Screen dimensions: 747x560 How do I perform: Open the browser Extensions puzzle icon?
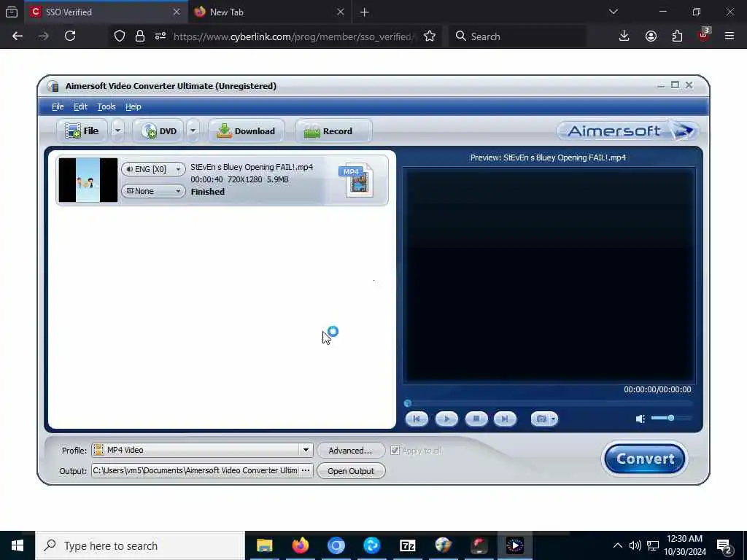[x=677, y=36]
